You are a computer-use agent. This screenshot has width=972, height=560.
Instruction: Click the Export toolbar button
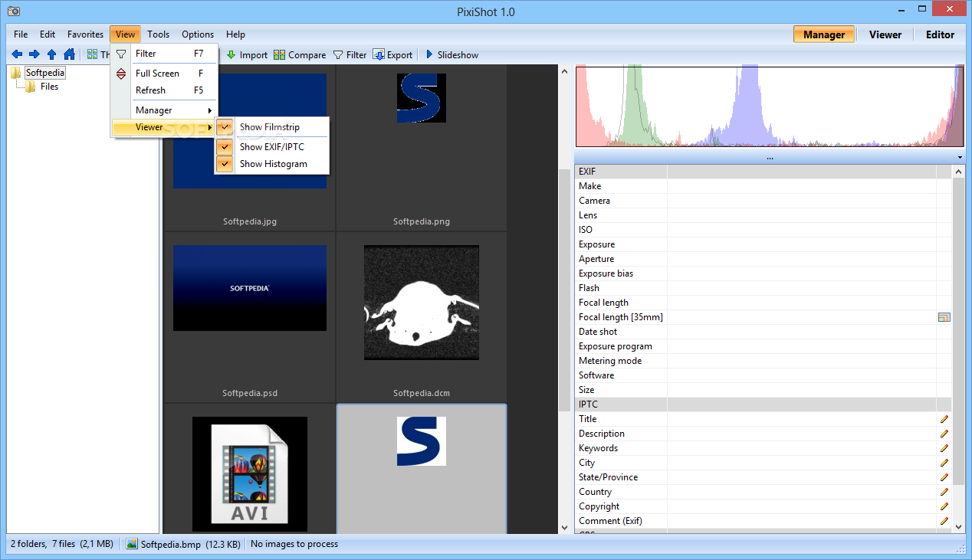(393, 54)
